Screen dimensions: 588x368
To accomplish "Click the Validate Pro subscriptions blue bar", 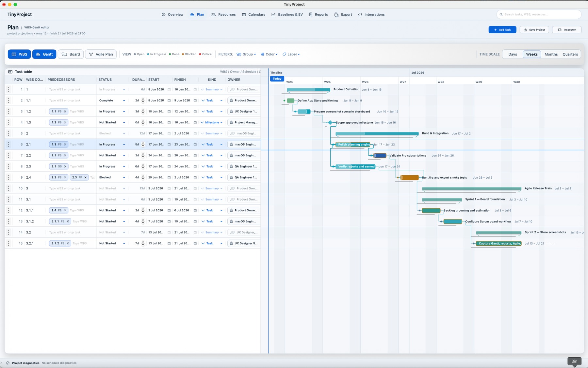I will 380,155.
